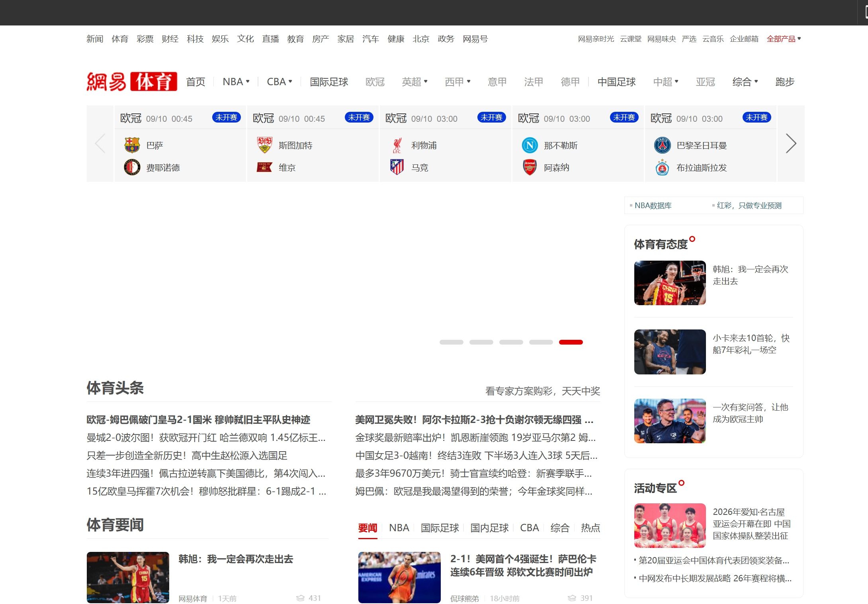Open article 只差一步创造全新历史！高中生赵松源入选国足

tap(187, 456)
